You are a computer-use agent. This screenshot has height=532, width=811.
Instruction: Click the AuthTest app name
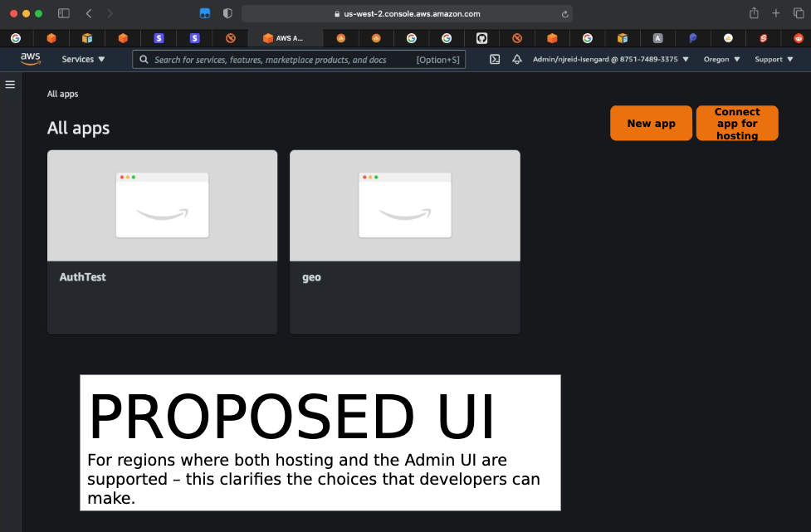83,277
